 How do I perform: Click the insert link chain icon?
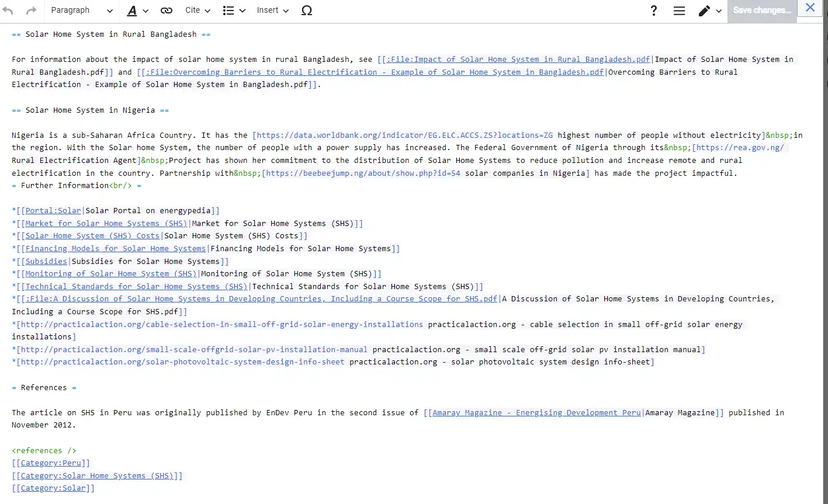[x=167, y=11]
